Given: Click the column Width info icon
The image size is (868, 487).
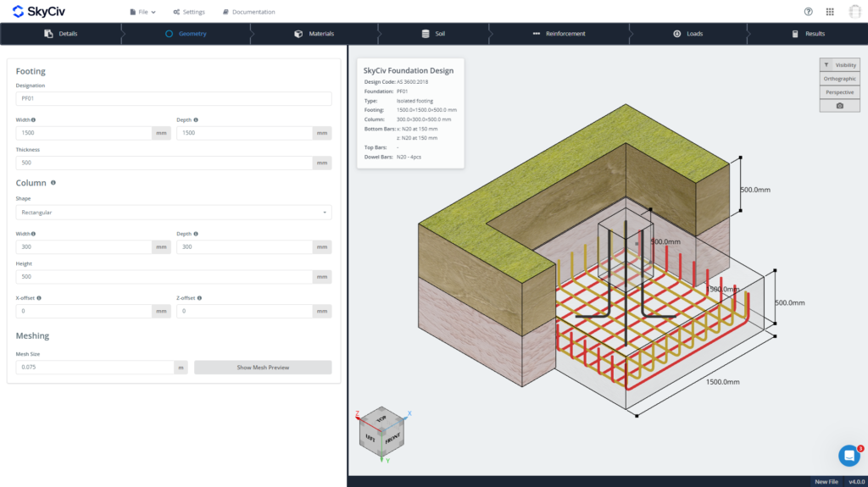Looking at the screenshot, I should click(x=33, y=234).
